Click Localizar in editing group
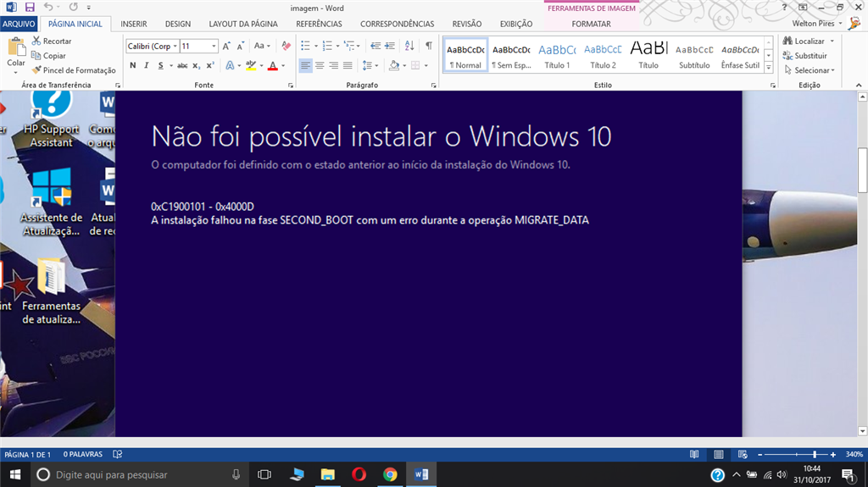The height and width of the screenshot is (487, 868). (x=808, y=41)
